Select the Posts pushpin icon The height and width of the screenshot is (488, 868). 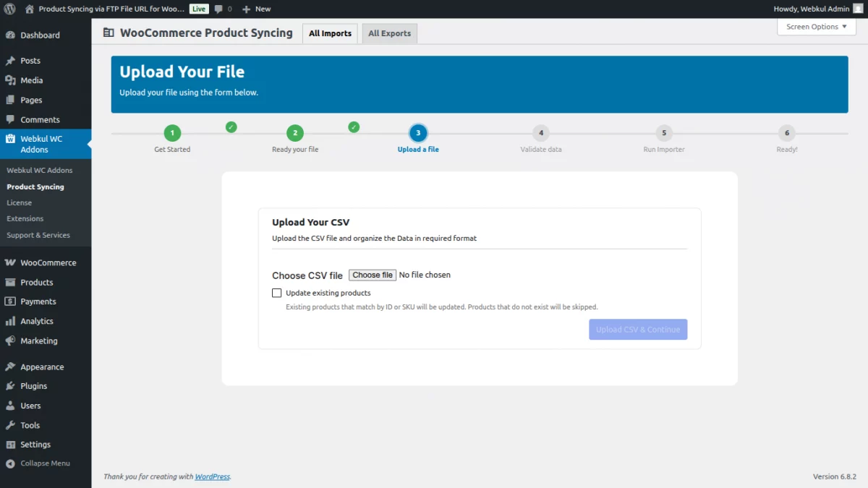click(x=10, y=61)
